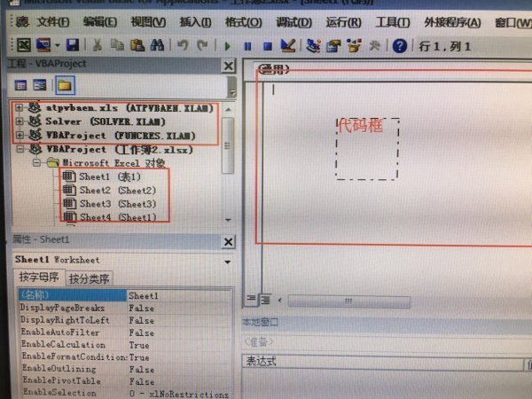Click code window horizontal scrollbar thumb
This screenshot has width=532, height=399.
(x=348, y=301)
